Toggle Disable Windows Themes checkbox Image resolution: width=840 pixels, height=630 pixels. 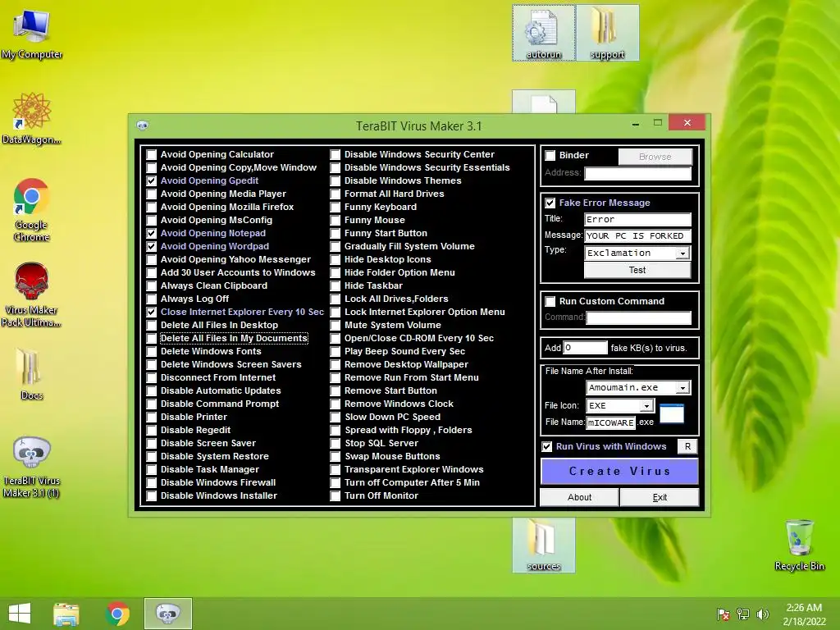tap(336, 181)
